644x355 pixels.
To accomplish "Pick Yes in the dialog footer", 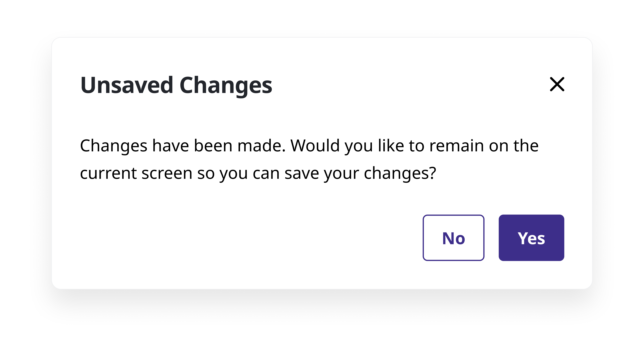I will click(x=531, y=238).
